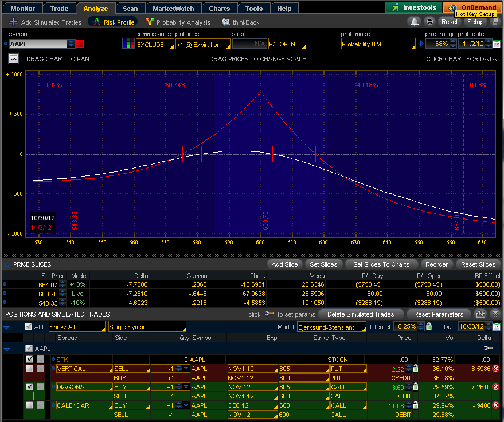Open the Monitor tab
The image size is (504, 422).
tap(22, 9)
